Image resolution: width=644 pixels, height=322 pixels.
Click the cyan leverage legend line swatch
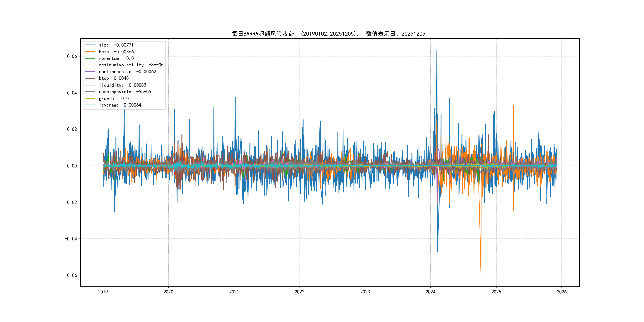(90, 105)
